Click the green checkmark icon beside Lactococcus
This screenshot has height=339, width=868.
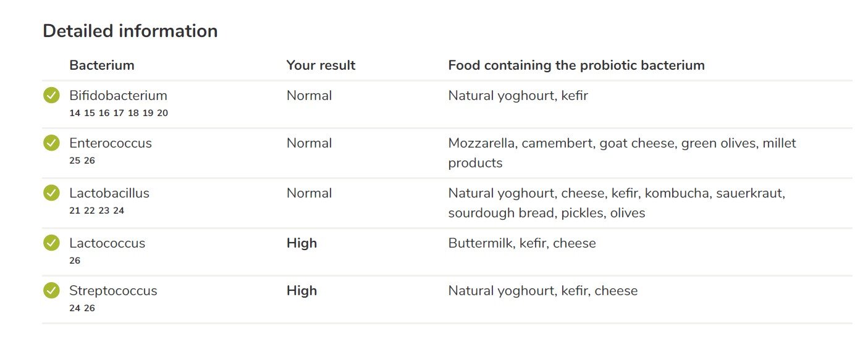[x=51, y=243]
